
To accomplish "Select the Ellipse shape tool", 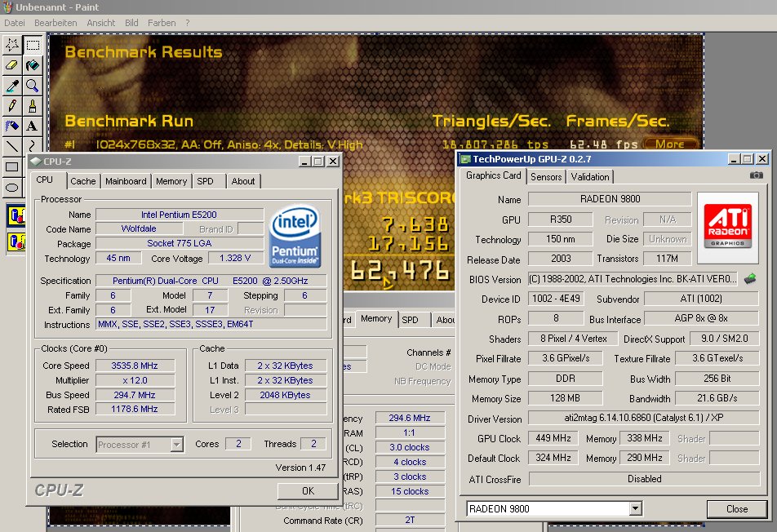I will 12,187.
